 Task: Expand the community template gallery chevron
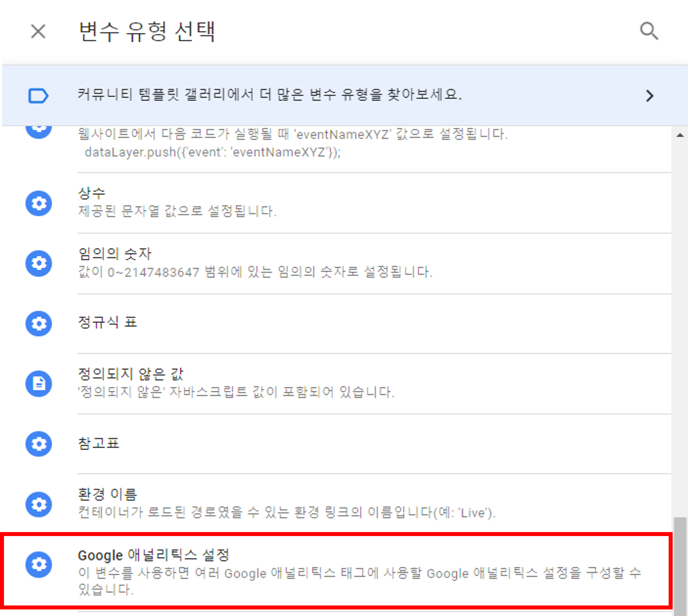click(x=649, y=96)
